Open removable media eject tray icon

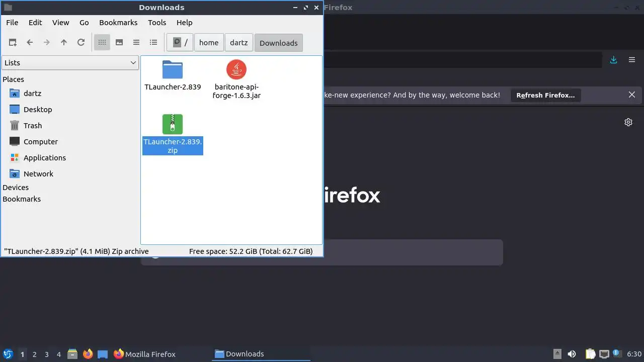(x=557, y=354)
